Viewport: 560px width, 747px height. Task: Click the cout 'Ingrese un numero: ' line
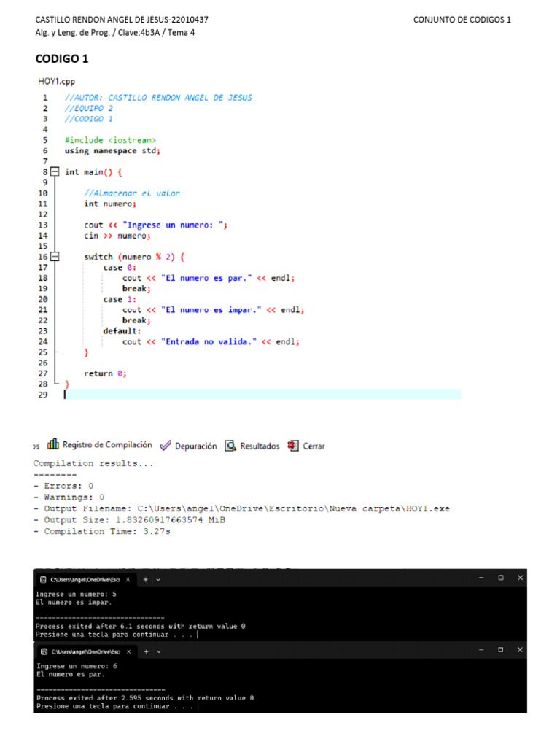pyautogui.click(x=156, y=225)
